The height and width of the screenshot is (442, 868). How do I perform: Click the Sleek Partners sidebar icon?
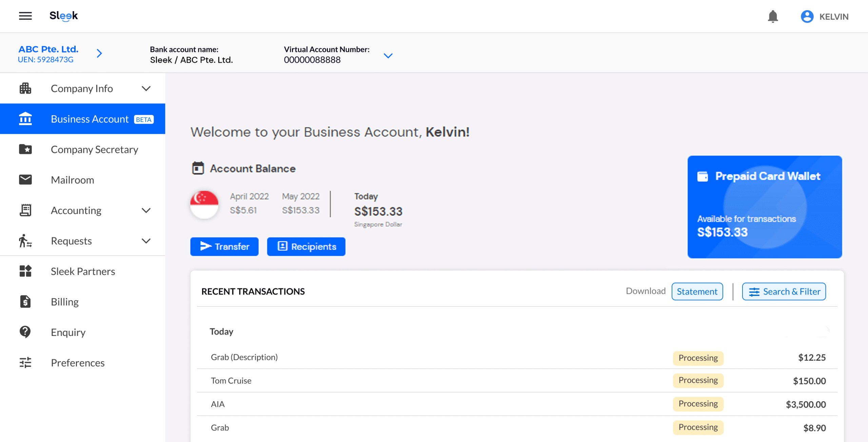[25, 271]
